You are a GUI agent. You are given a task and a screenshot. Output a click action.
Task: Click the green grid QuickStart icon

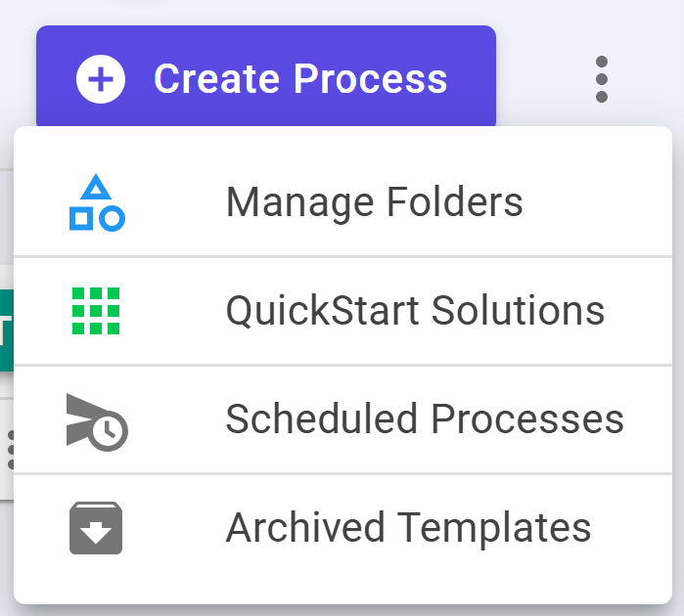point(96,311)
